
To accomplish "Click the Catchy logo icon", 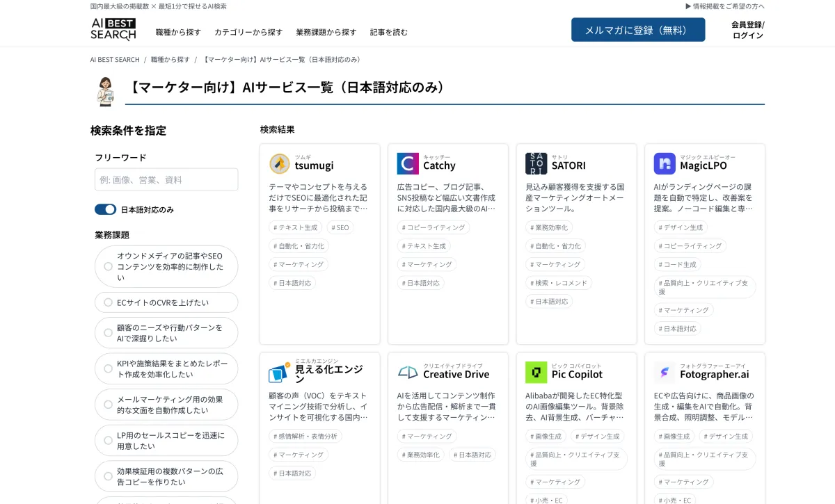I will [x=408, y=164].
